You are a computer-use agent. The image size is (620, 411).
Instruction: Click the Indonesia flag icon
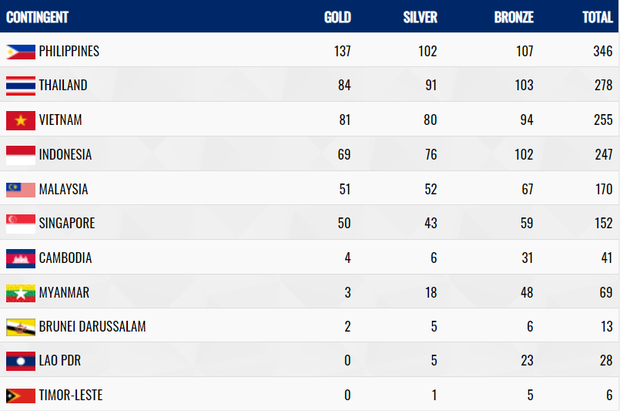point(21,155)
